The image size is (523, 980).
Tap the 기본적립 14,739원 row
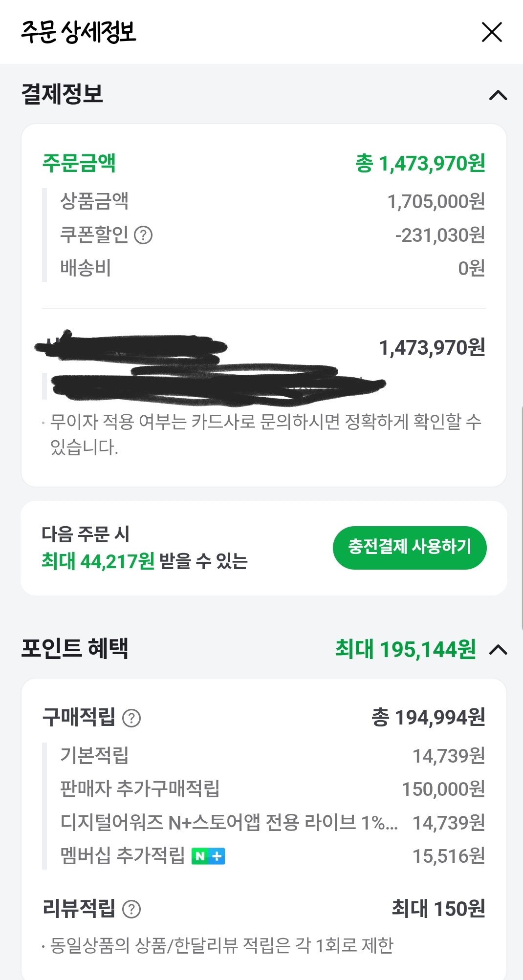pyautogui.click(x=272, y=756)
